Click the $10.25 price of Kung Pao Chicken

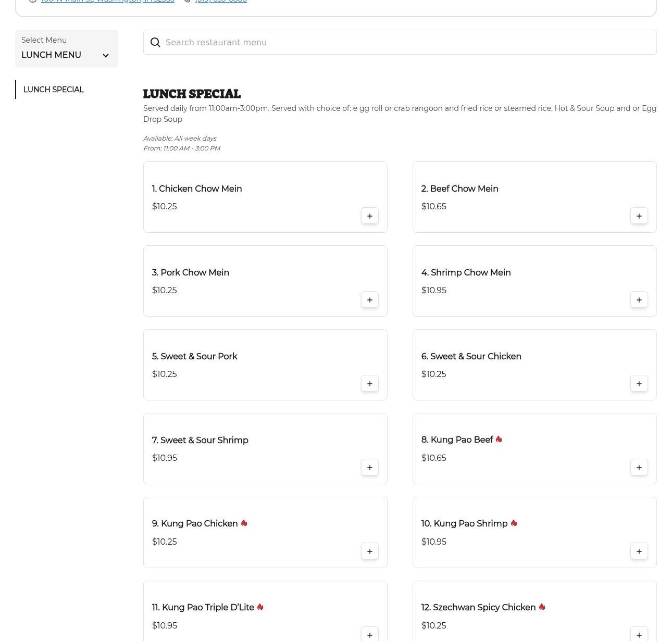point(165,542)
